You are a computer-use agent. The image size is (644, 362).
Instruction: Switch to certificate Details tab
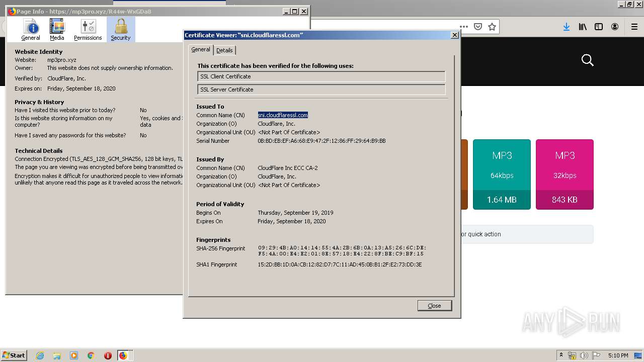[224, 50]
